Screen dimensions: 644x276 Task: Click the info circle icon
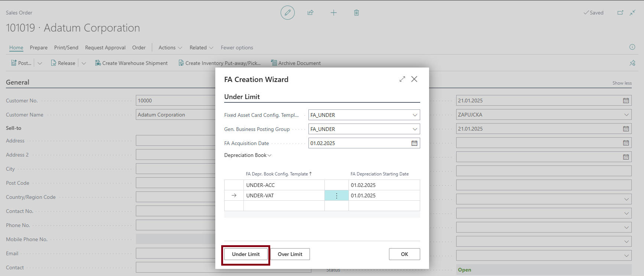[x=632, y=47]
